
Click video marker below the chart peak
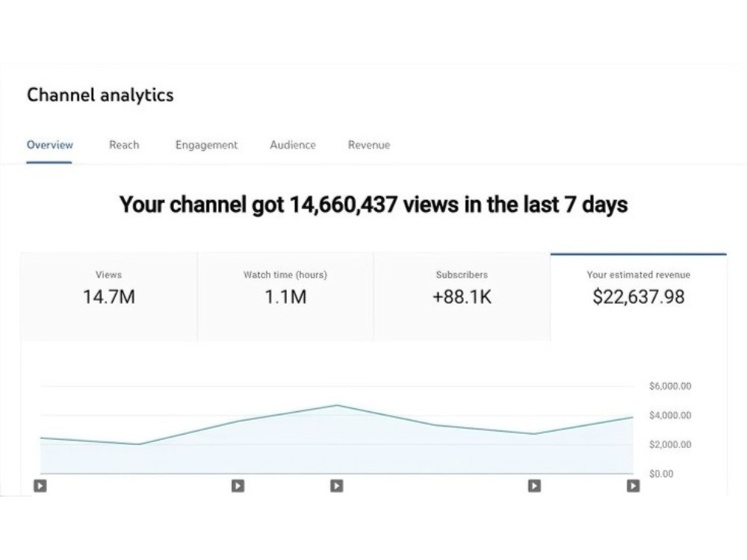pyautogui.click(x=337, y=486)
